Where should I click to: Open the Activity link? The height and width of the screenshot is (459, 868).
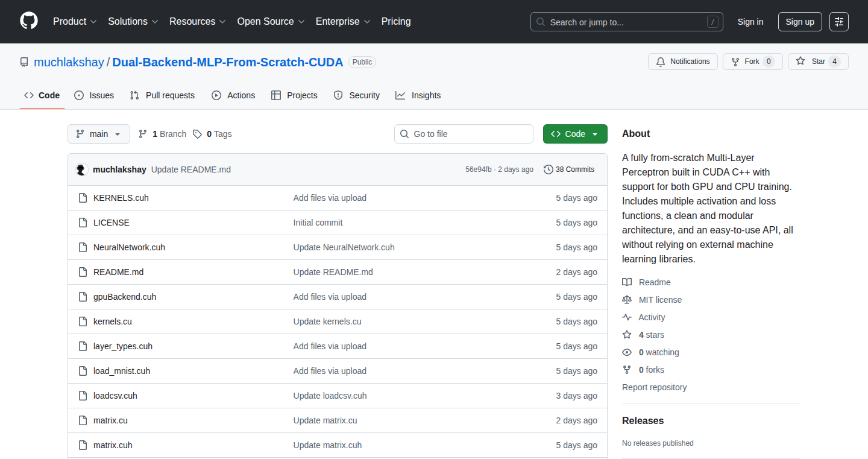pyautogui.click(x=644, y=317)
